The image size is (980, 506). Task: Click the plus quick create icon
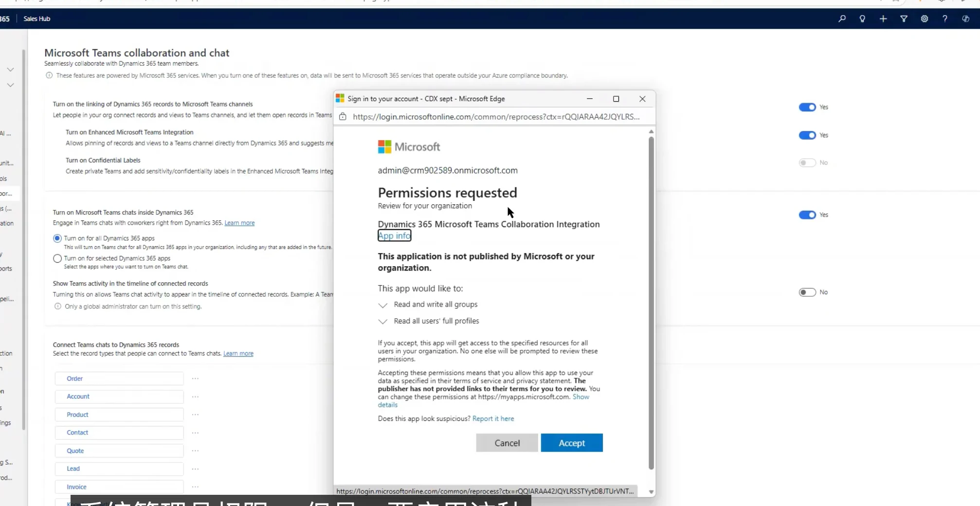pos(883,18)
